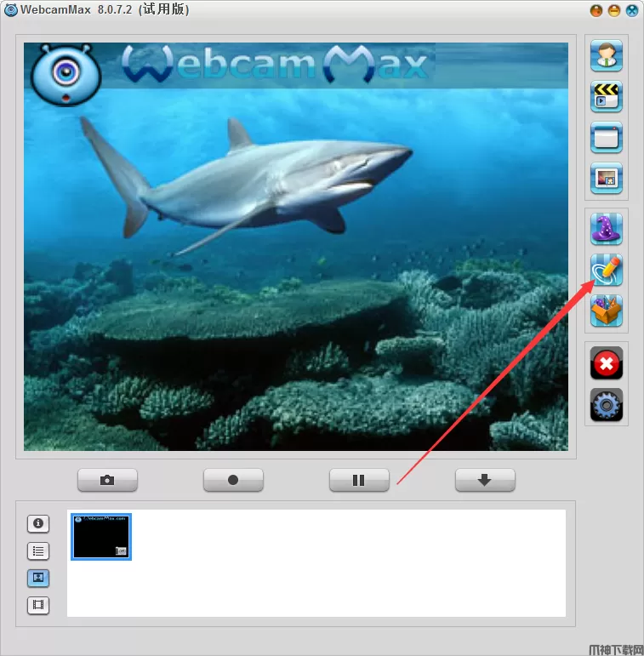This screenshot has height=656, width=644.
Task: Click the WebcamMax eyeball logo in title bar
Action: pyautogui.click(x=10, y=10)
